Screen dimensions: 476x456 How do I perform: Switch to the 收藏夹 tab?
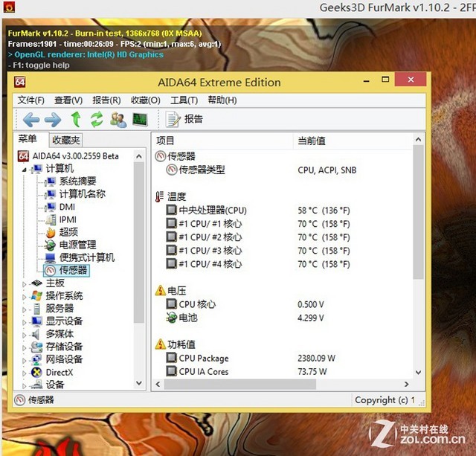pos(66,140)
